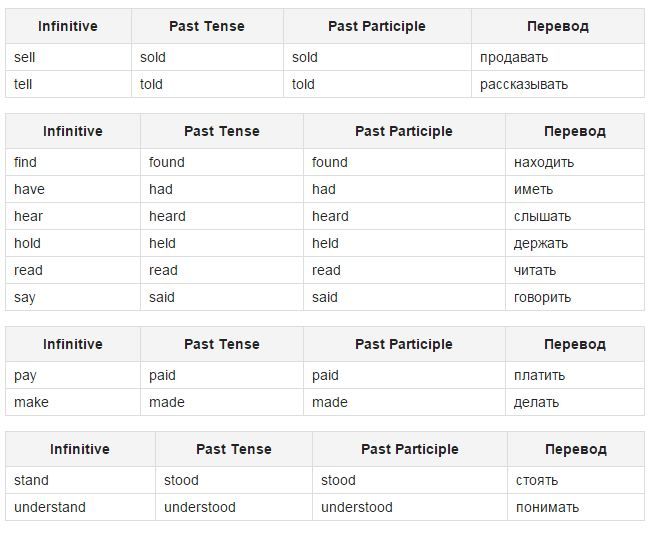Screen dimensions: 658x533
Task: Click the translation 'иметь'
Action: [x=533, y=189]
